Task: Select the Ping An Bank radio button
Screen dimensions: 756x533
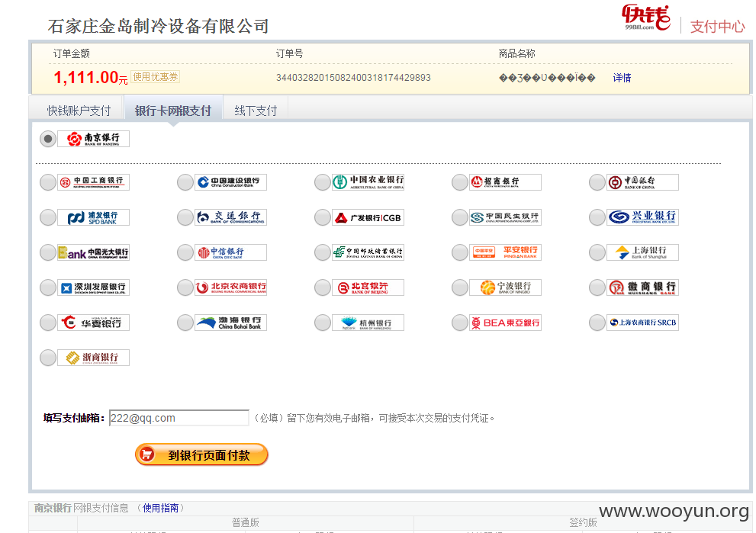Action: pyautogui.click(x=460, y=252)
